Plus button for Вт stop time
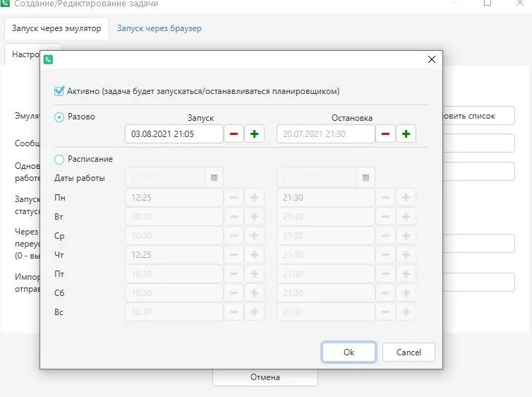 pos(406,217)
